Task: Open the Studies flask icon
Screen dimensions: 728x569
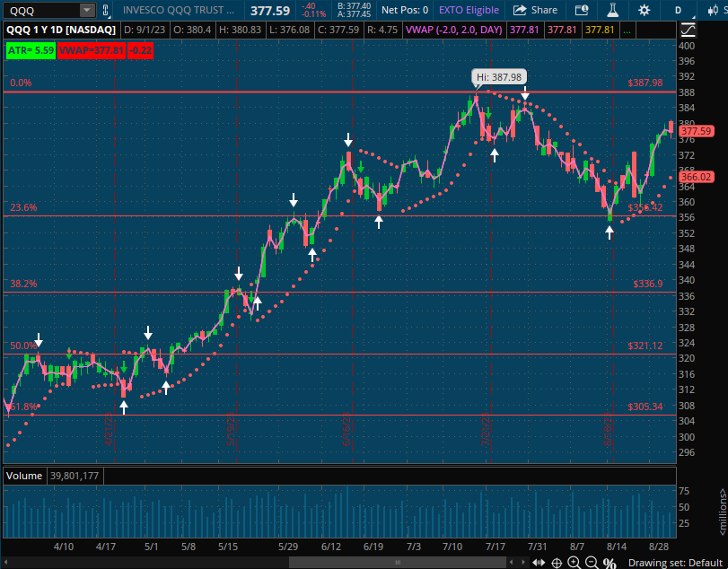Action: 613,10
